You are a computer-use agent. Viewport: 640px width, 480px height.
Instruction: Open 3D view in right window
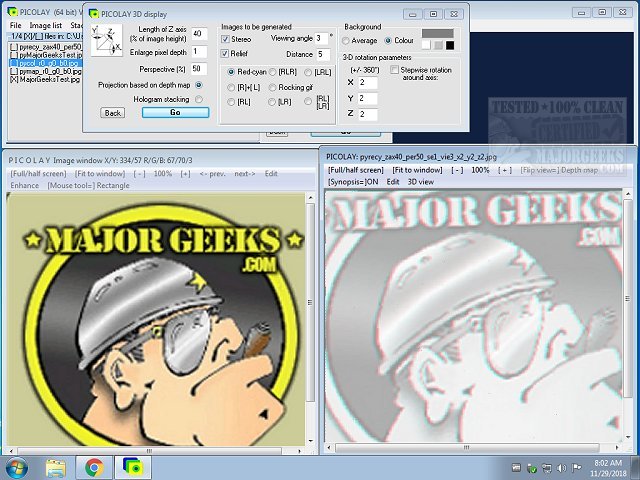pyautogui.click(x=420, y=182)
